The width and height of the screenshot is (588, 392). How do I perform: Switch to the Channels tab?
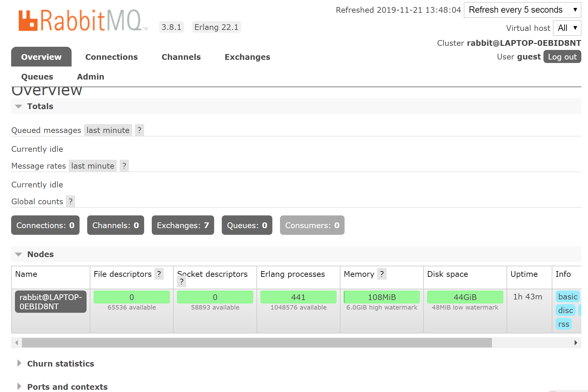click(181, 57)
